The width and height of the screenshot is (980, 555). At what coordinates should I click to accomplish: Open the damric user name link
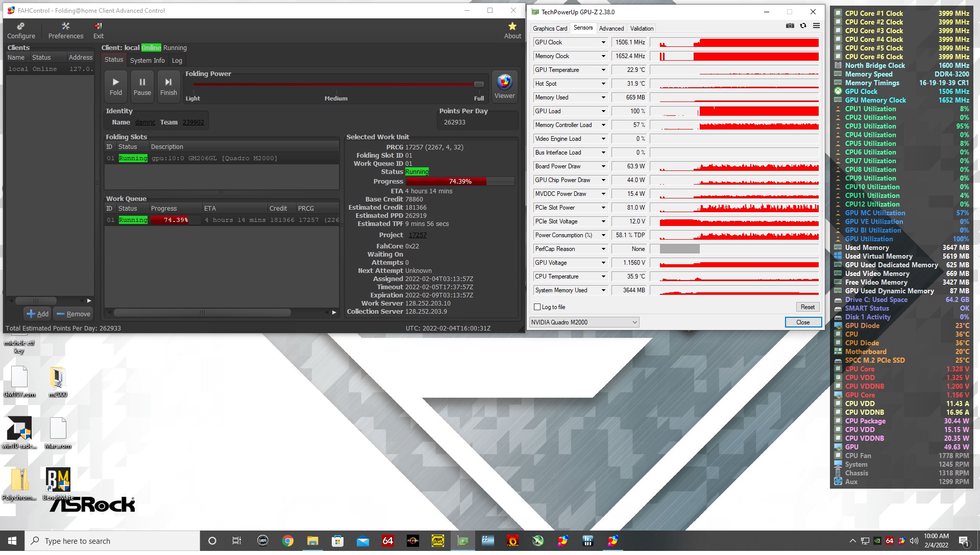pos(145,122)
